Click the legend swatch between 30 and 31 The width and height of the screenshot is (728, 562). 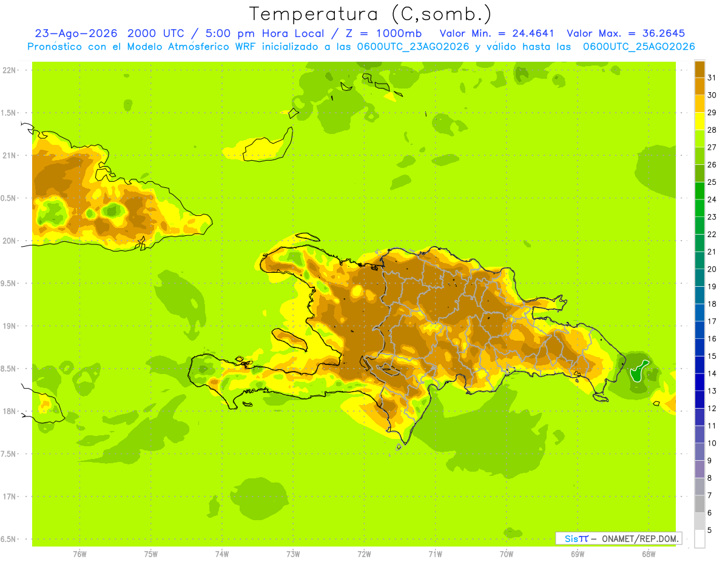(699, 86)
